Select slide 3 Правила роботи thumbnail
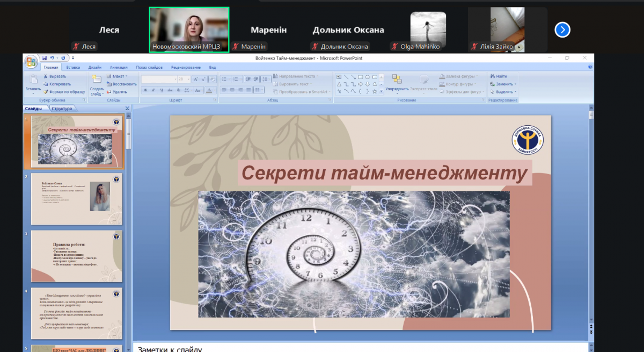 coord(76,256)
